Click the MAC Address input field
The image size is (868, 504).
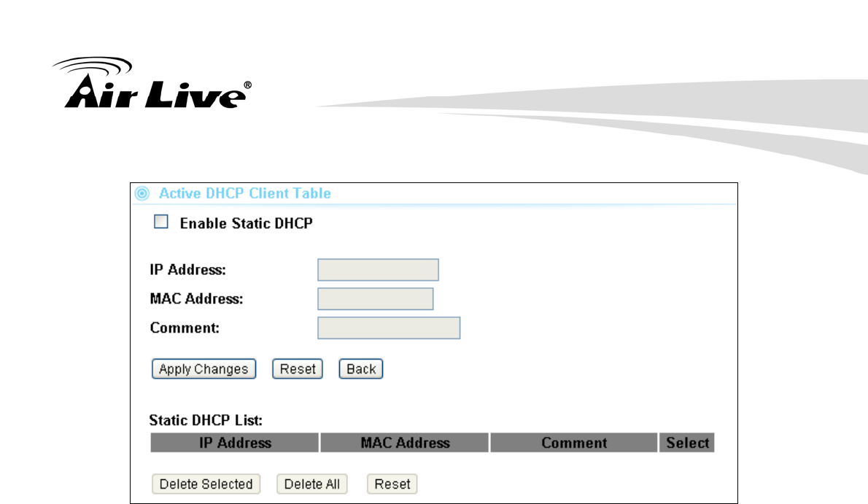376,299
